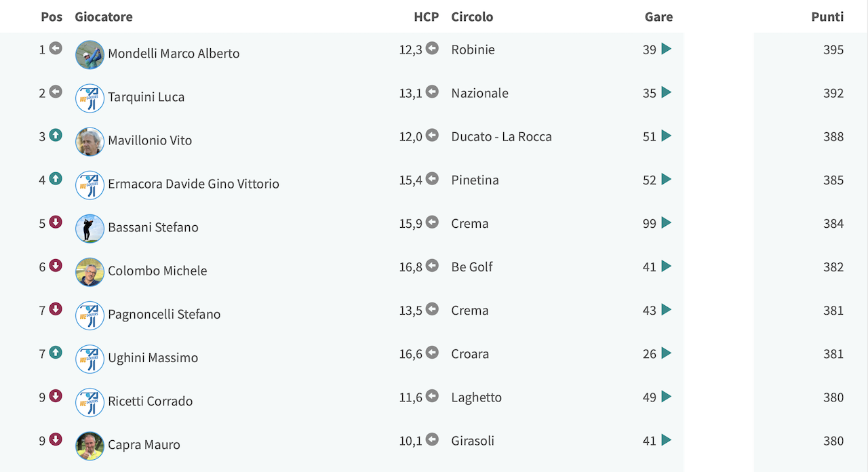
Task: Click the grey left arrow next to position 1
Action: (x=56, y=49)
